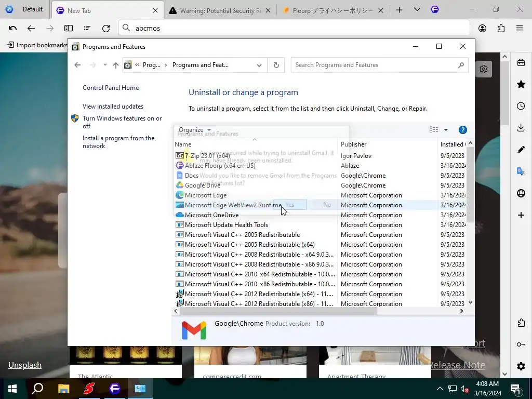
Task: Open Turn Windows features on or off
Action: [122, 122]
